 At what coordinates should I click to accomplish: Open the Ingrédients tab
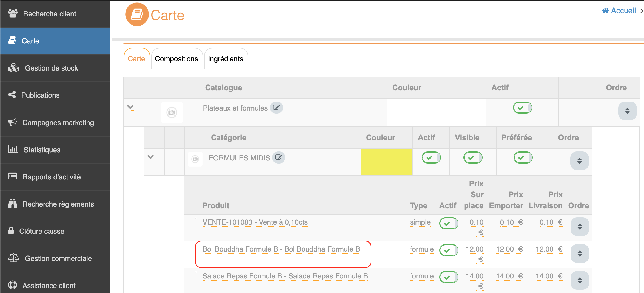pos(226,59)
